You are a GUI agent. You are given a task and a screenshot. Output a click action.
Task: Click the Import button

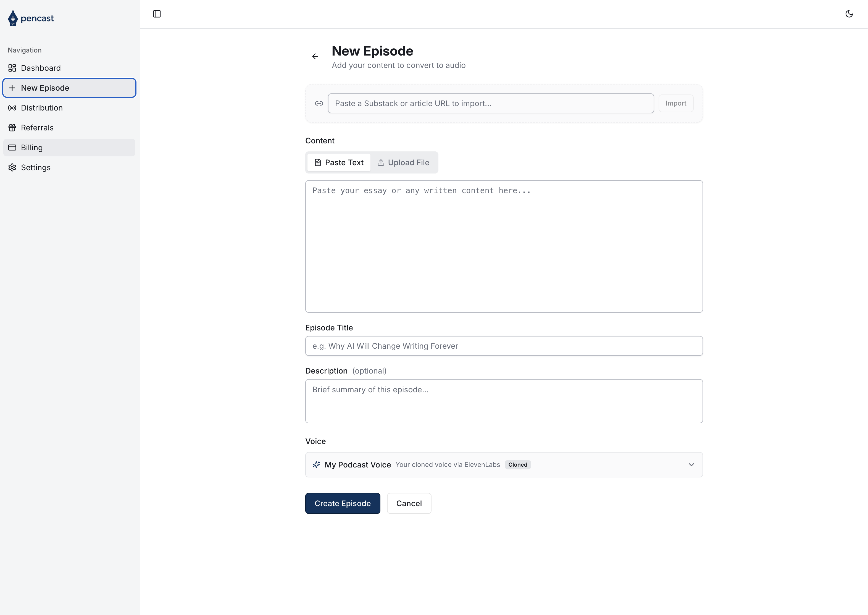tap(676, 103)
